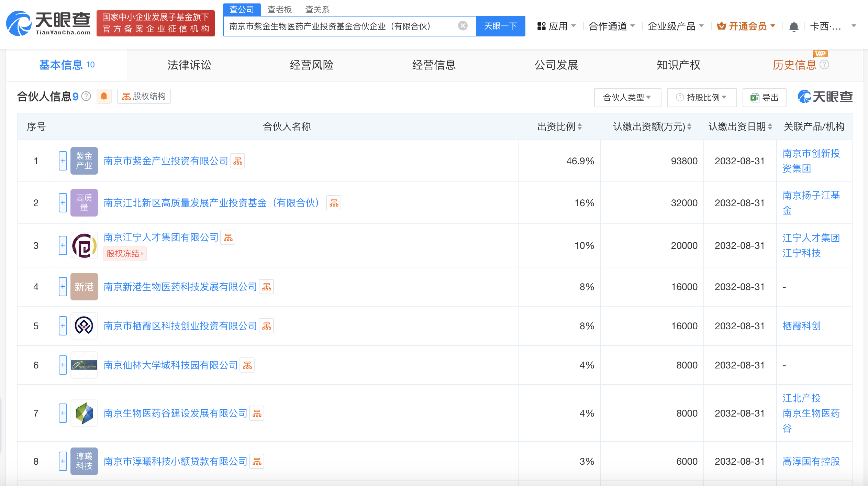
Task: Open the 合伙人类型 dropdown filter
Action: coord(627,98)
